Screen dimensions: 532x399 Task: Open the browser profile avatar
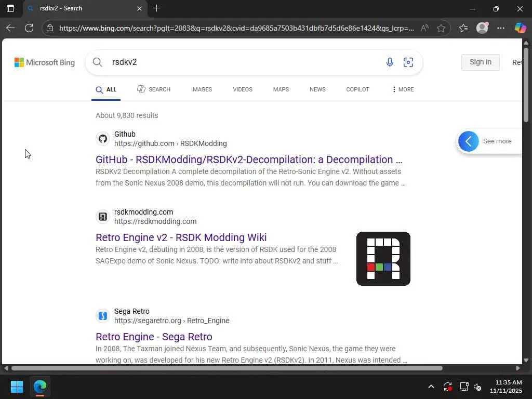tap(482, 28)
